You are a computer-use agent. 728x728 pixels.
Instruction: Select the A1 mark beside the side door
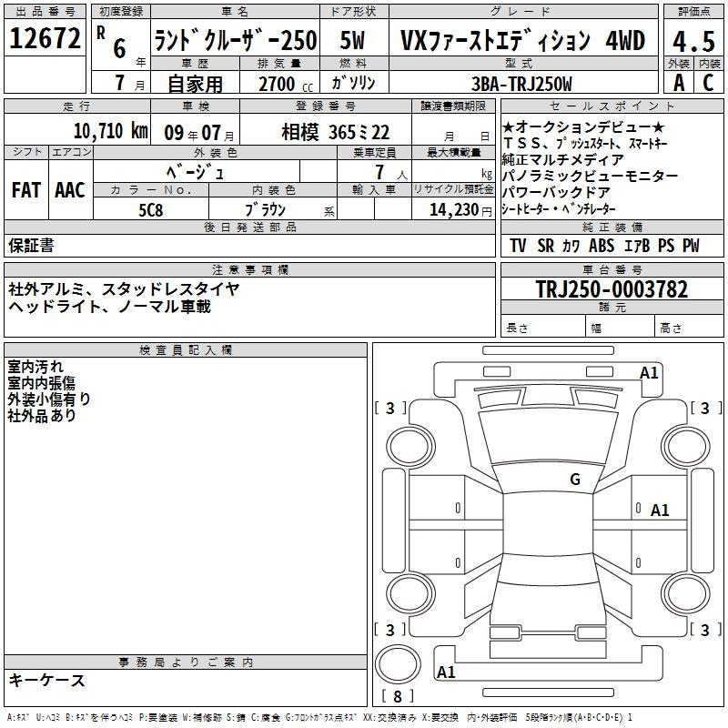pyautogui.click(x=660, y=511)
